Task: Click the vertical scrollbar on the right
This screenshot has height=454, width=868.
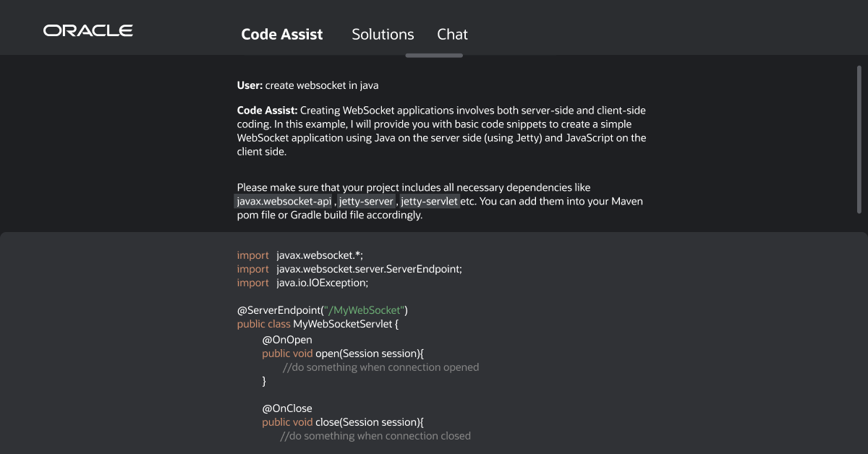Action: [859, 137]
